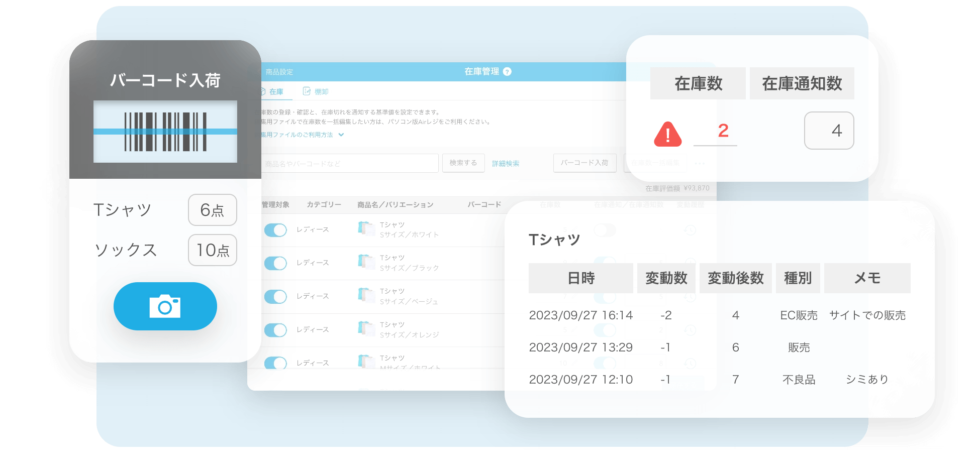This screenshot has width=980, height=473.
Task: Edit the 在庫通知数 field showing 4
Action: (x=829, y=131)
